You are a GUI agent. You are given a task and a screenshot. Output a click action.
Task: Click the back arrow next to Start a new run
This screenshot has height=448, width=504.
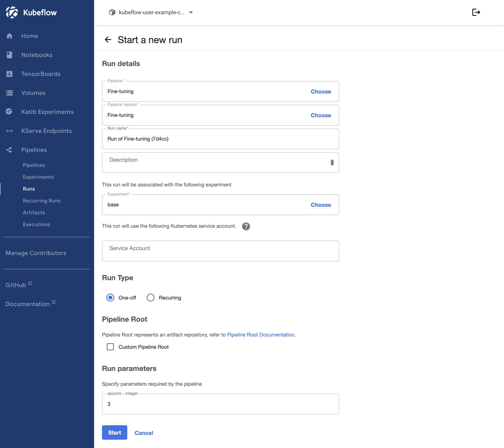click(108, 40)
